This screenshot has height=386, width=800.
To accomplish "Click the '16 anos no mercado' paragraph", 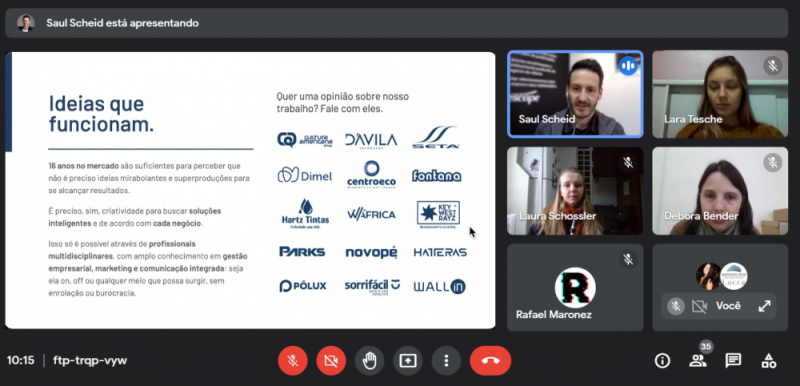I will point(149,178).
